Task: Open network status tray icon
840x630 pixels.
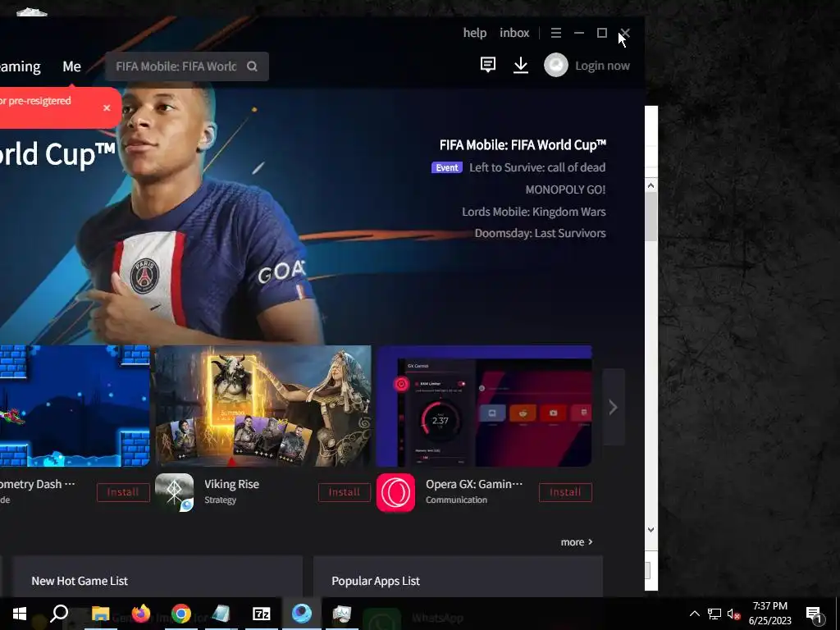Action: pyautogui.click(x=714, y=614)
